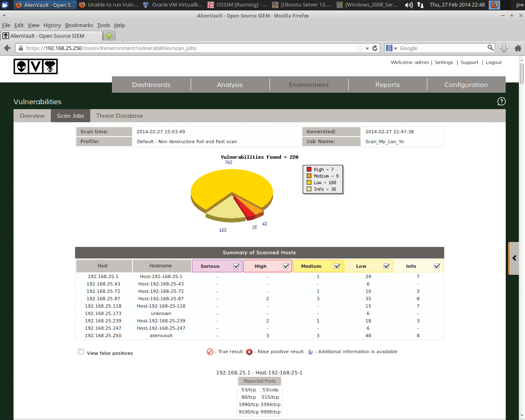Click the True result checkmark icon
The height and width of the screenshot is (420, 525).
tap(210, 352)
